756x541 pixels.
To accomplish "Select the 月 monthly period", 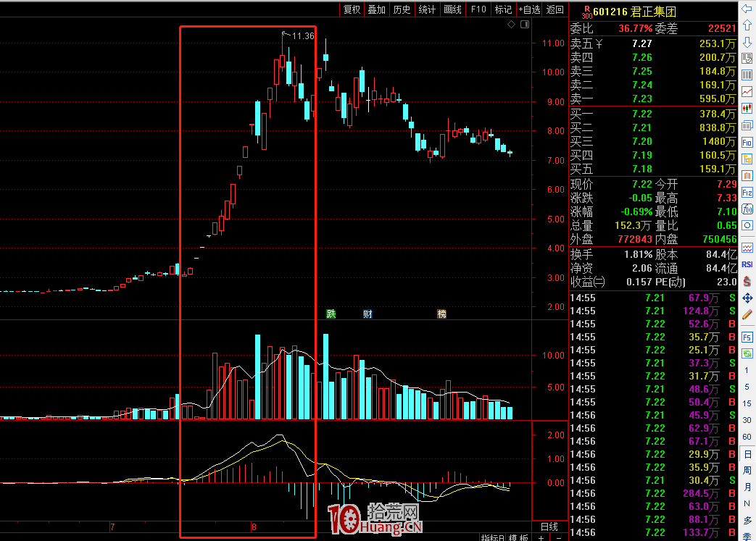I will coord(747,487).
